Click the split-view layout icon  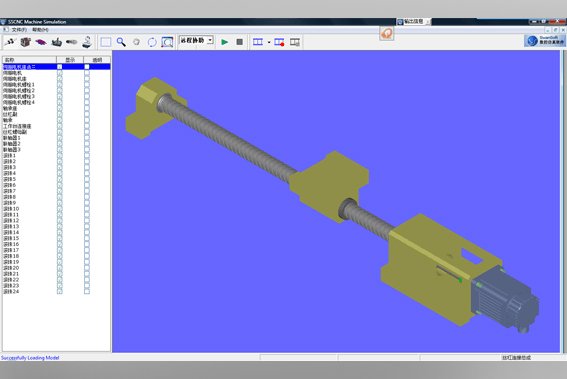pyautogui.click(x=258, y=42)
